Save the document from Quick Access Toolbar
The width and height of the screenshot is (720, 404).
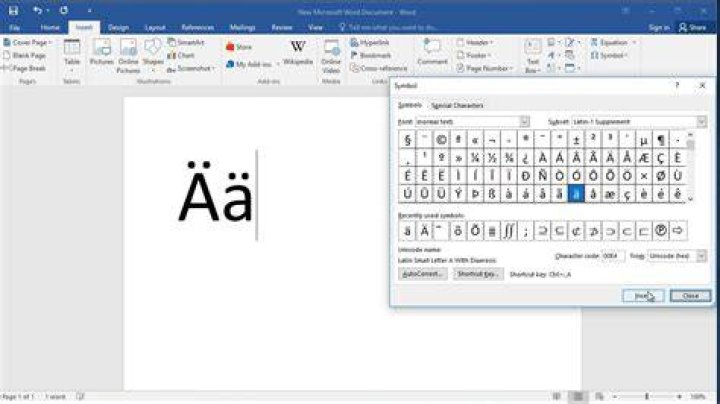13,11
